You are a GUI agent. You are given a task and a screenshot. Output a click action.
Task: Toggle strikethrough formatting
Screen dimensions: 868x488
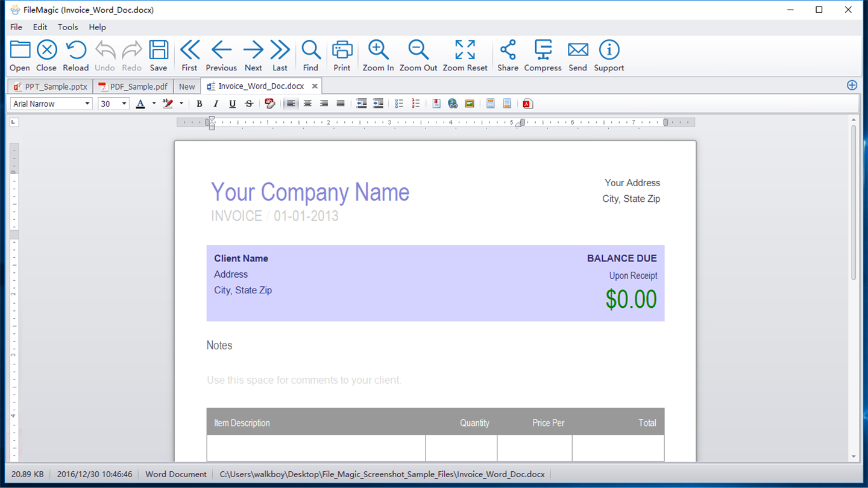click(x=249, y=104)
